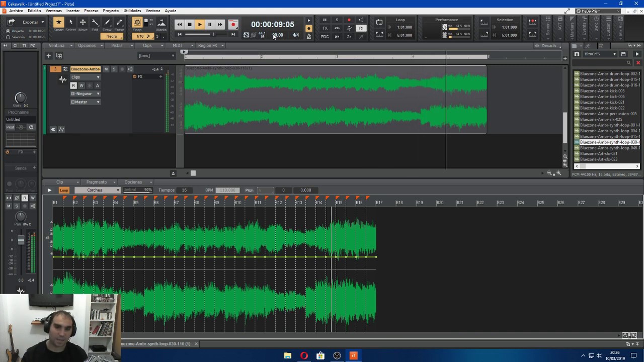644x362 pixels.
Task: Open the Screen module toggle
Action: coord(548,27)
